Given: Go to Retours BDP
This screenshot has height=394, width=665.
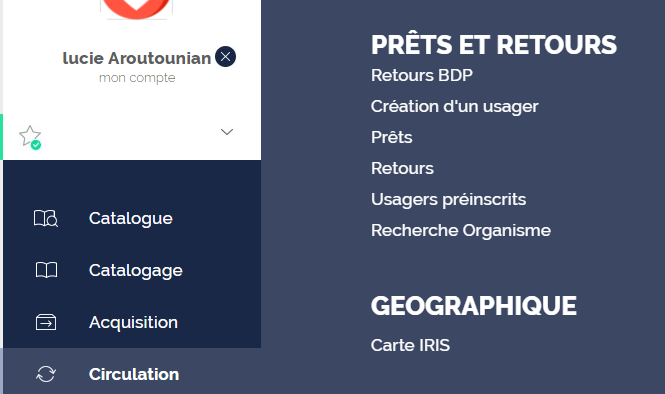Looking at the screenshot, I should tap(422, 75).
